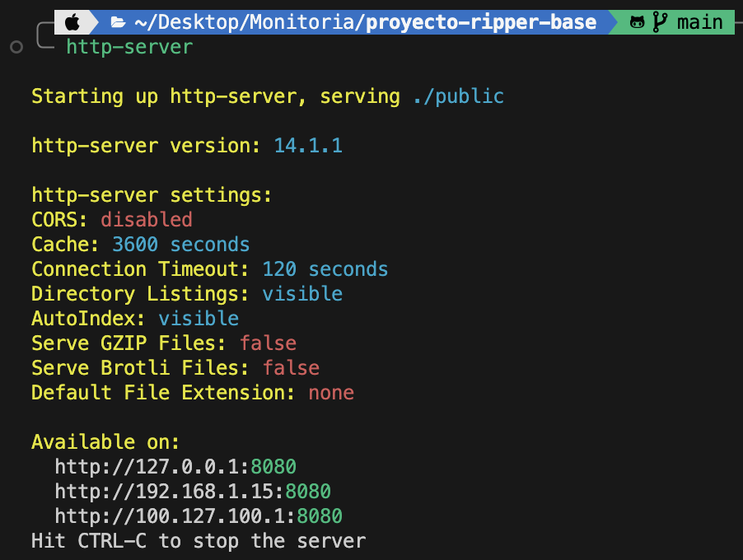Click the Cache 3600 seconds value
The width and height of the screenshot is (743, 560).
click(x=180, y=245)
